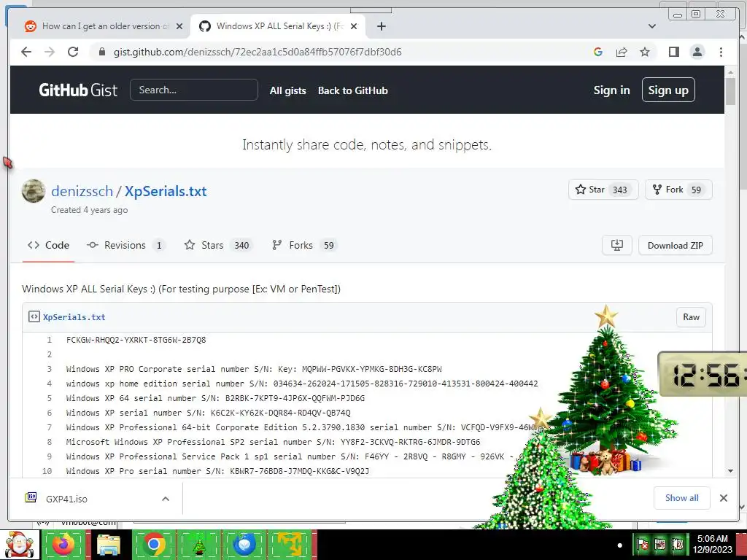Open the Santa Start button
Viewport: 747px width, 560px height.
click(x=20, y=545)
